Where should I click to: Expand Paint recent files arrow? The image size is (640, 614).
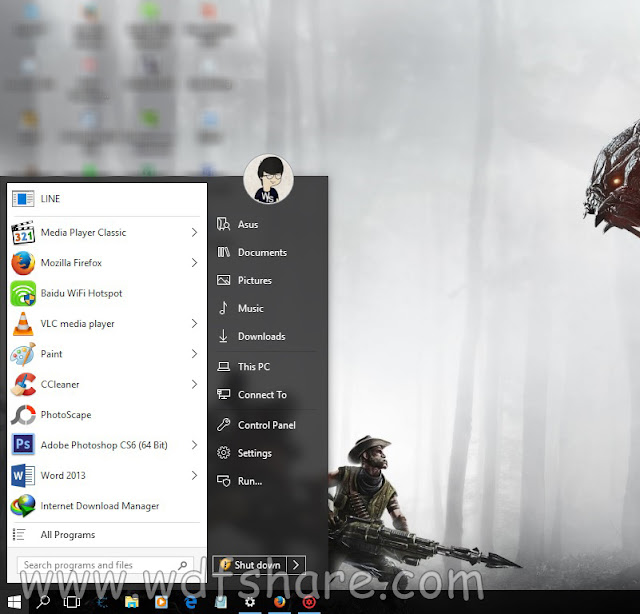194,354
